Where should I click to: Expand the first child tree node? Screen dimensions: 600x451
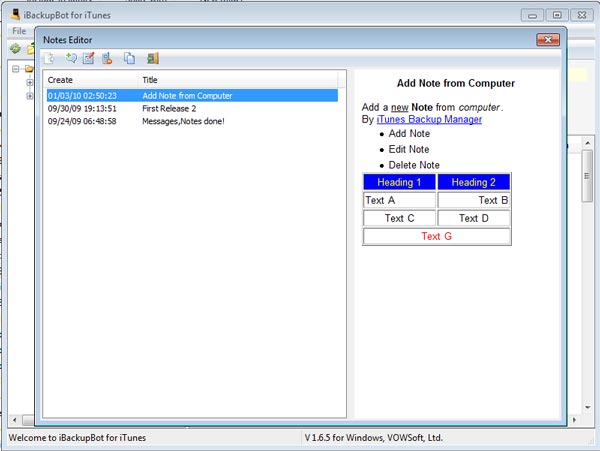pyautogui.click(x=30, y=83)
